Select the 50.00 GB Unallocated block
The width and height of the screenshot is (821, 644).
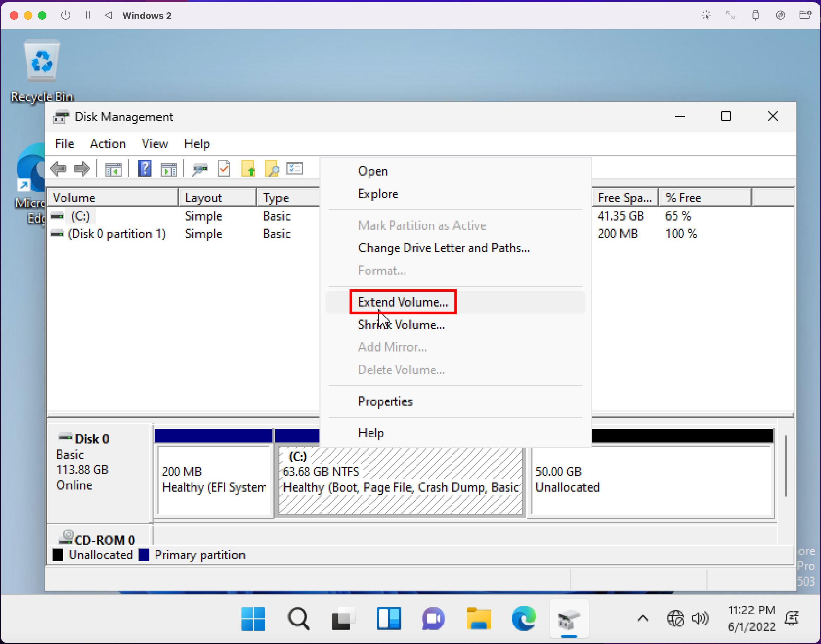click(651, 479)
